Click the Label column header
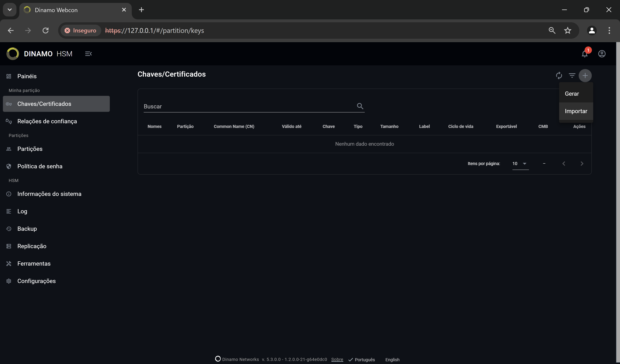This screenshot has width=620, height=364. (424, 126)
